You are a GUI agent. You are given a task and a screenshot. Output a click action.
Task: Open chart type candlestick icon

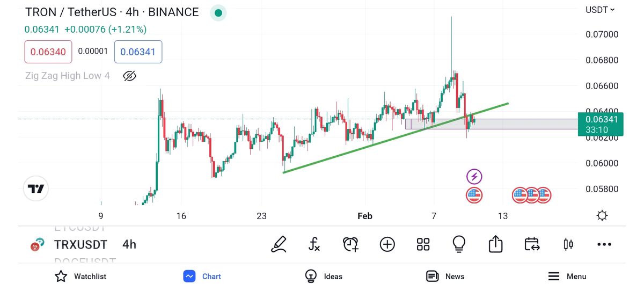pos(568,244)
